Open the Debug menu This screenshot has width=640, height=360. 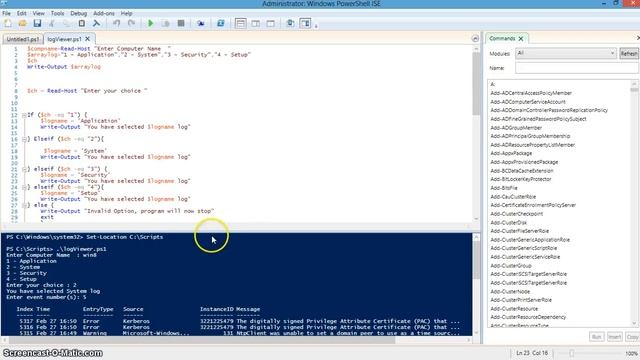[x=78, y=13]
